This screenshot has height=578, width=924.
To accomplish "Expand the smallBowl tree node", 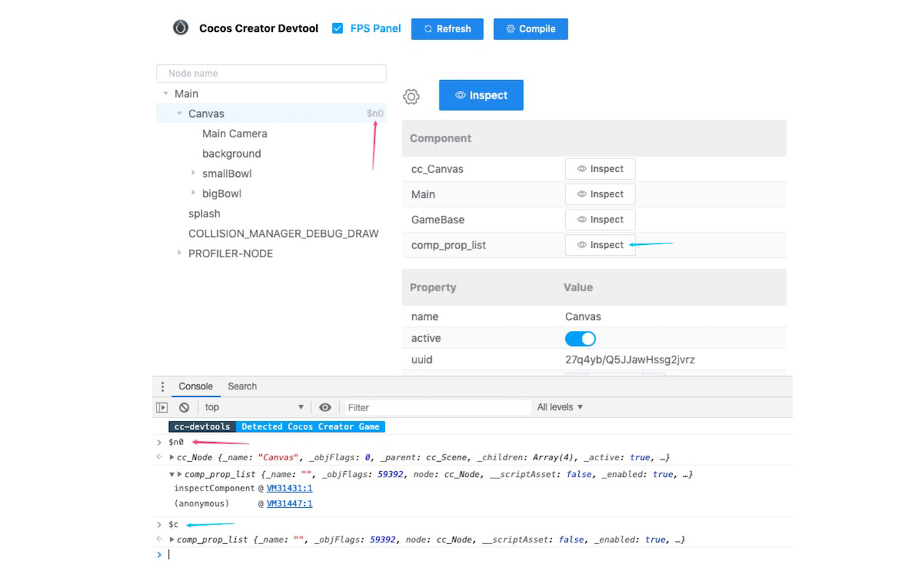I will coord(193,173).
